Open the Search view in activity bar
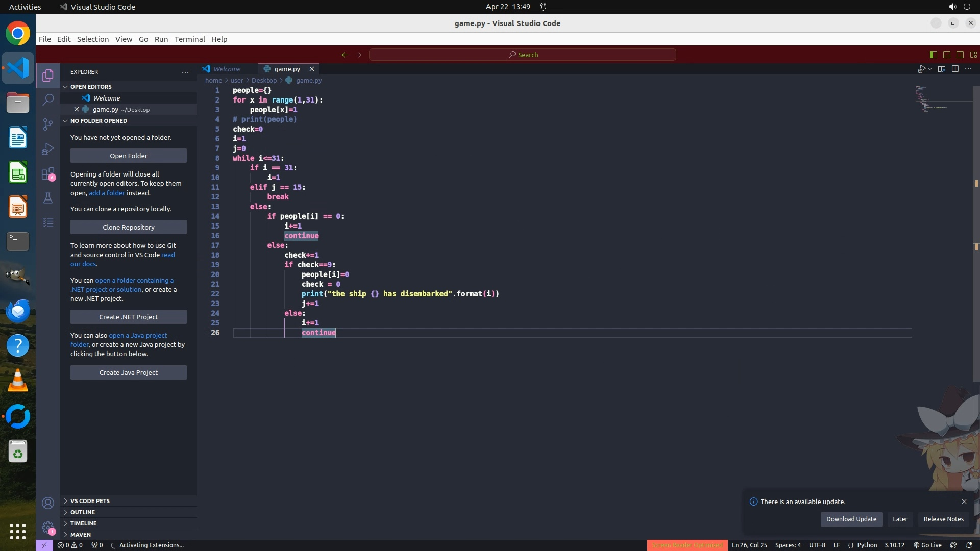The image size is (980, 551). [x=48, y=99]
